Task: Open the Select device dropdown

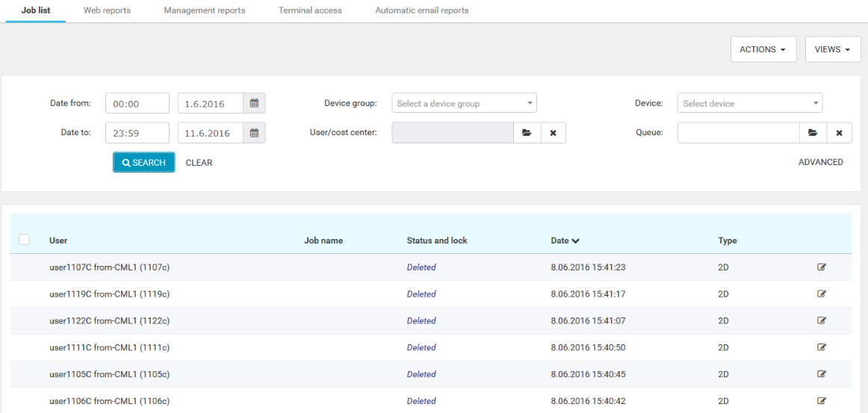Action: pos(749,104)
